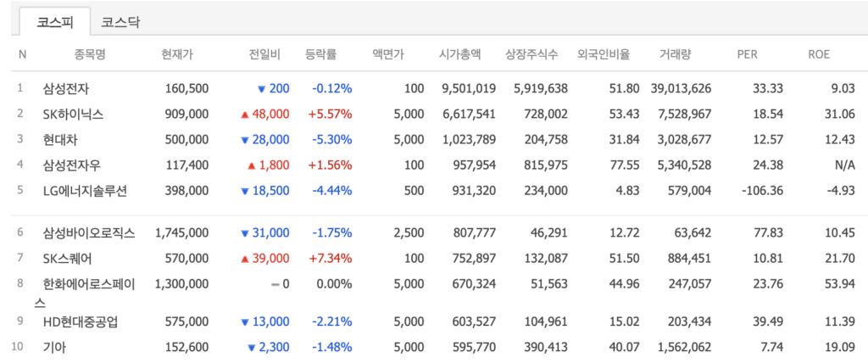Click the unchanged dash icon beside 0
Screen dimensions: 868x363
coord(274,284)
